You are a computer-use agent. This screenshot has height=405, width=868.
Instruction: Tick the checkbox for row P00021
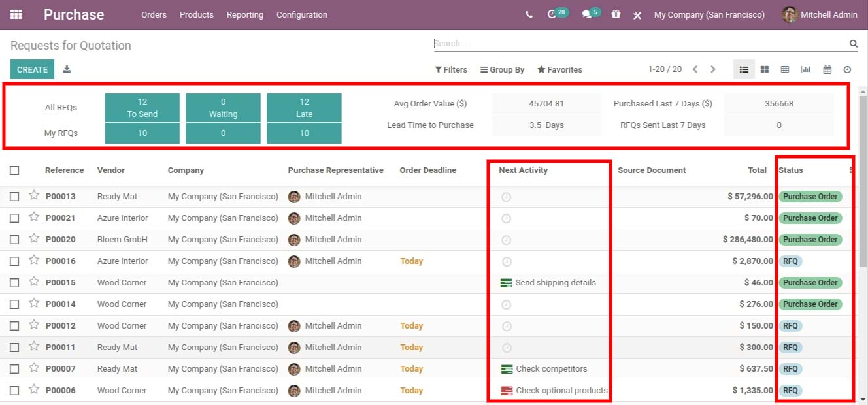coord(14,218)
